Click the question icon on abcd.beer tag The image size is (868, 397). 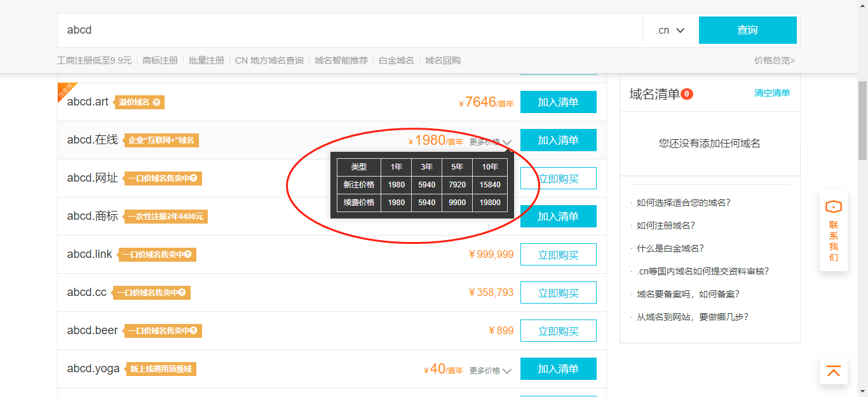coord(194,331)
